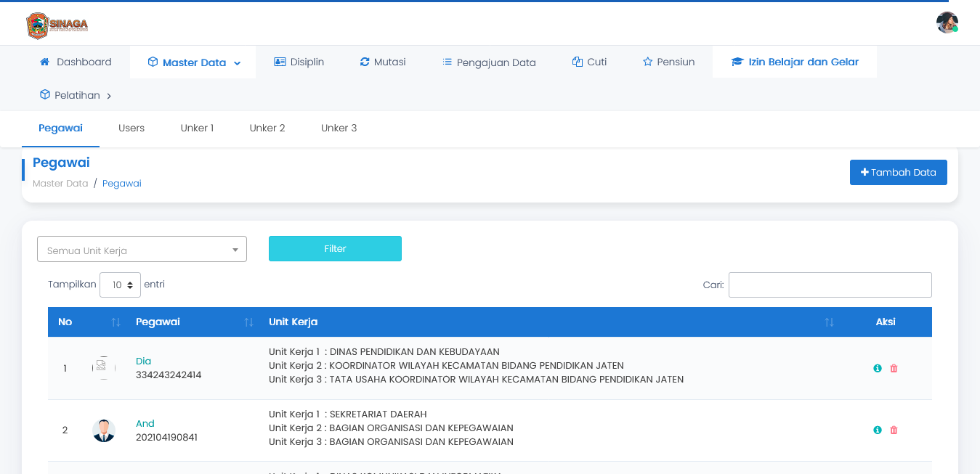Screen dimensions: 980x474
Task: Click the info icon for Dia
Action: point(878,369)
